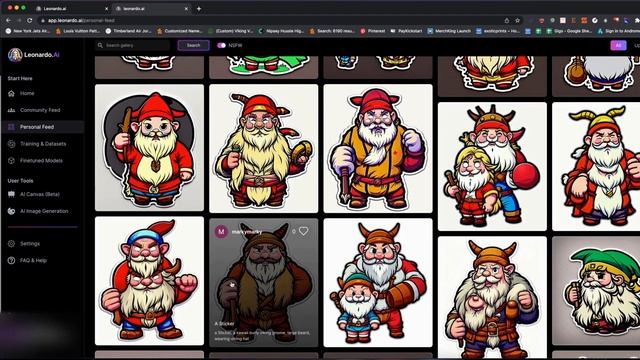Open the two stacked gnomes image with the blue cap
640x360 pixels.
point(149,281)
